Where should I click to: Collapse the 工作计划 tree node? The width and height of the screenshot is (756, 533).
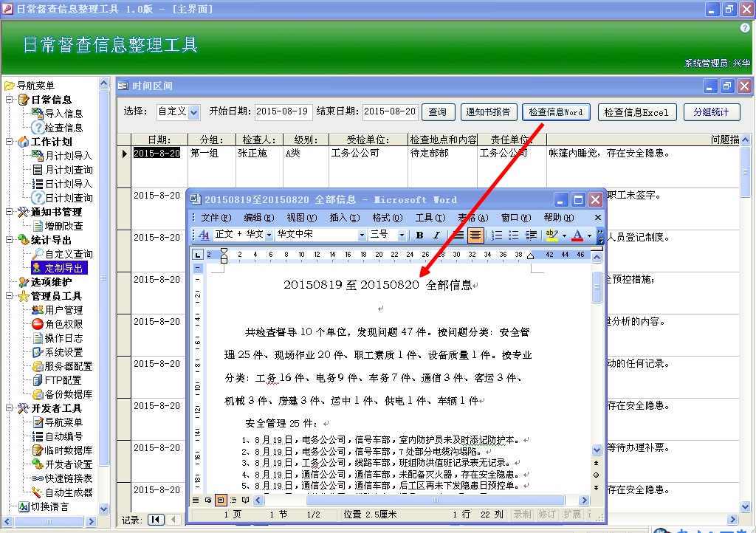pyautogui.click(x=9, y=141)
